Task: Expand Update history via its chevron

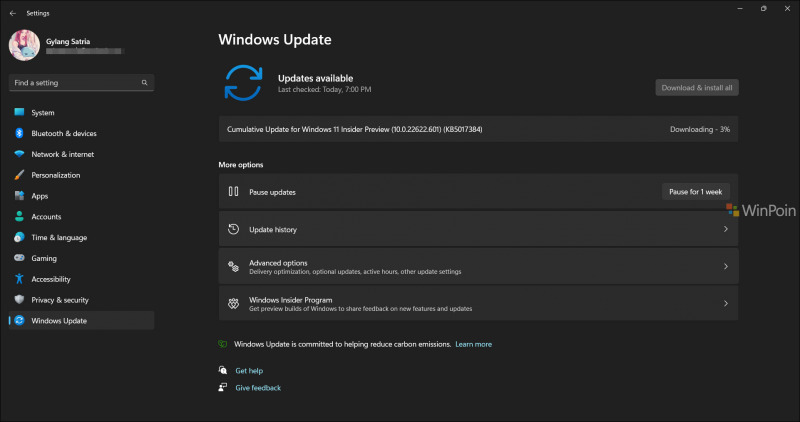Action: (726, 229)
